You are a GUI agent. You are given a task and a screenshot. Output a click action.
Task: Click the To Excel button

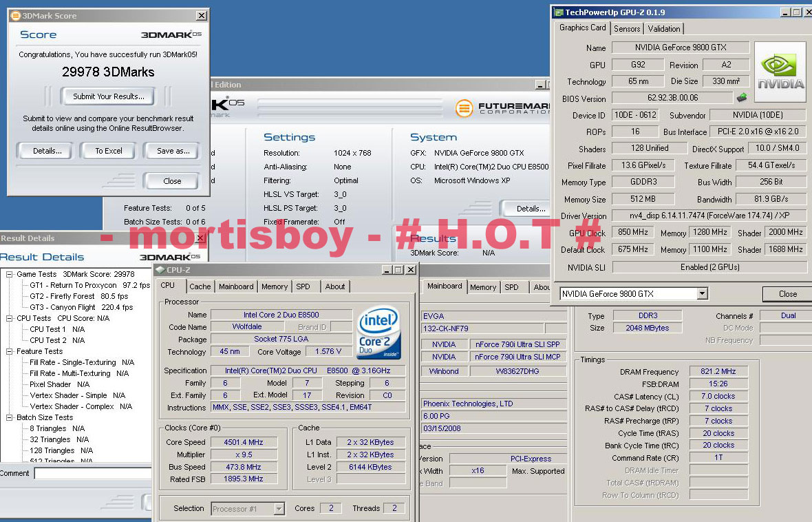109,151
